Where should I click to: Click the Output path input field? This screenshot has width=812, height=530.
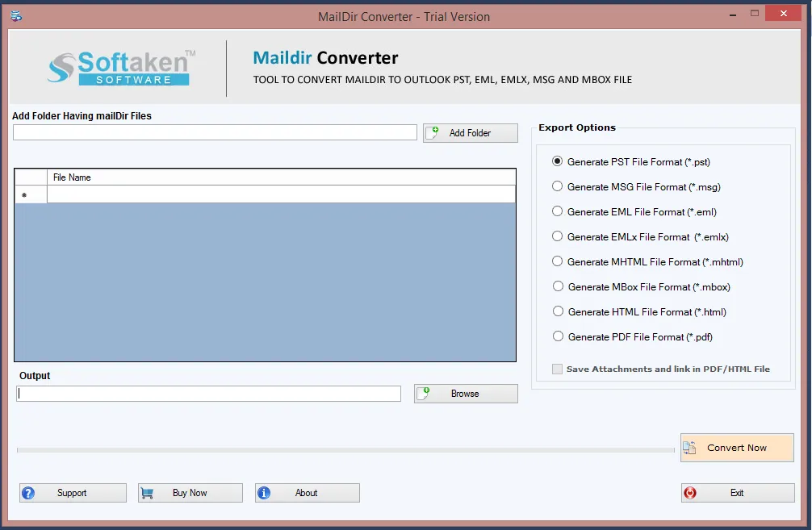pos(209,394)
